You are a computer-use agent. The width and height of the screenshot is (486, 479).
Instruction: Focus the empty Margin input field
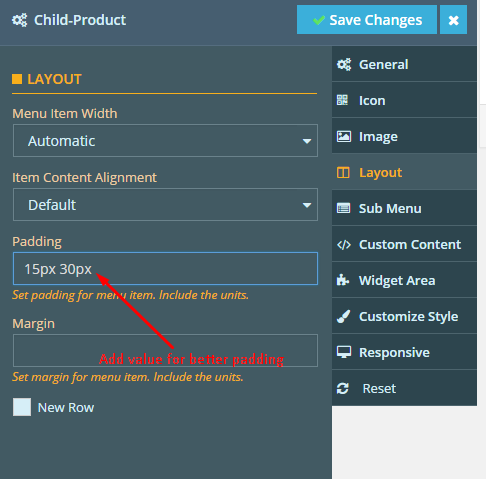click(x=165, y=351)
